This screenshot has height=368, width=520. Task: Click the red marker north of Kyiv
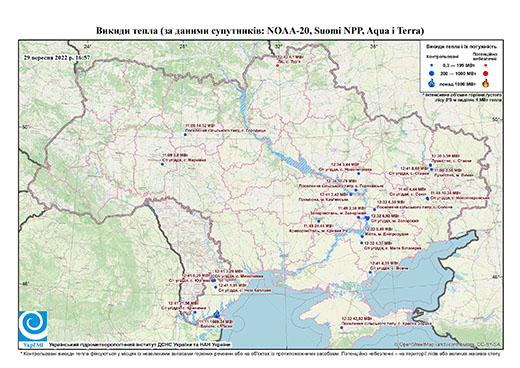click(x=277, y=66)
